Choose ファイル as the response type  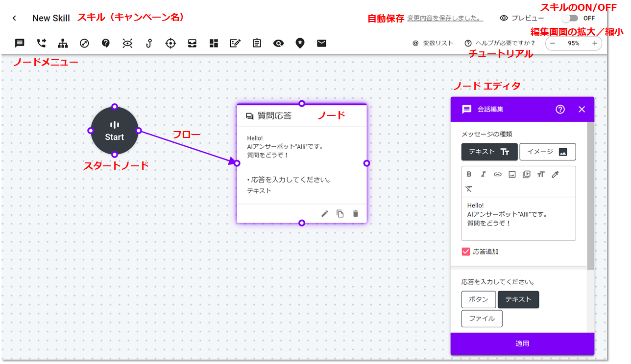tap(482, 318)
